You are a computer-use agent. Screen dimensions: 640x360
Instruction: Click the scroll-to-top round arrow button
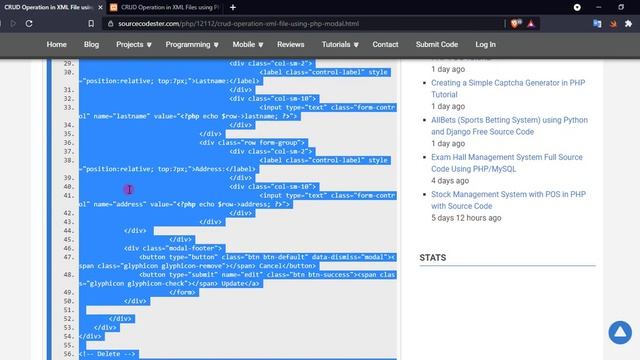[x=620, y=332]
